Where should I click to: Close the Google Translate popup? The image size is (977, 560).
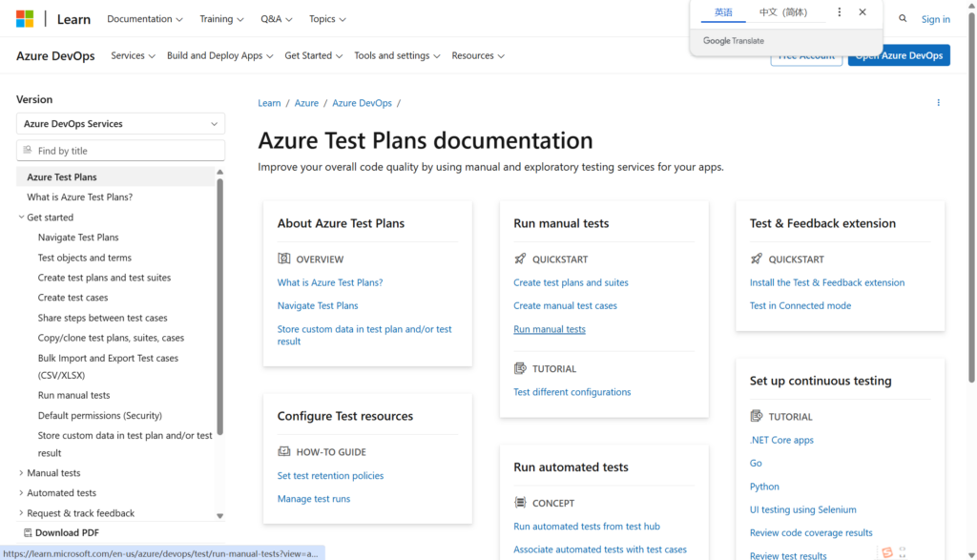tap(863, 12)
